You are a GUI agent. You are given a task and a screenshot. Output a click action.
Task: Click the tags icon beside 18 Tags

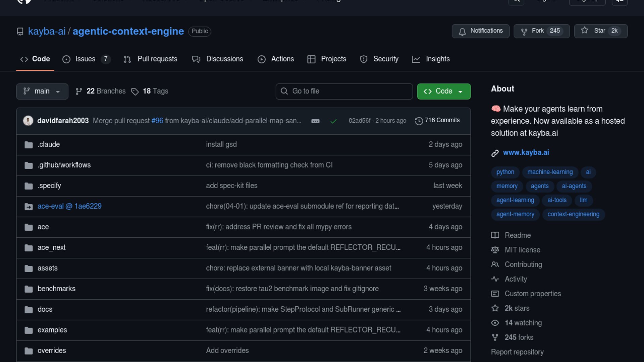135,92
